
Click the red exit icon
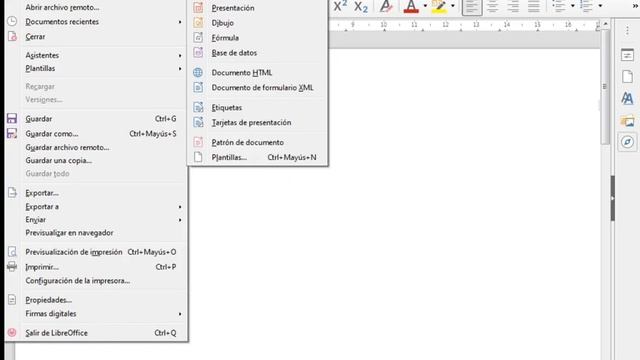(x=12, y=332)
